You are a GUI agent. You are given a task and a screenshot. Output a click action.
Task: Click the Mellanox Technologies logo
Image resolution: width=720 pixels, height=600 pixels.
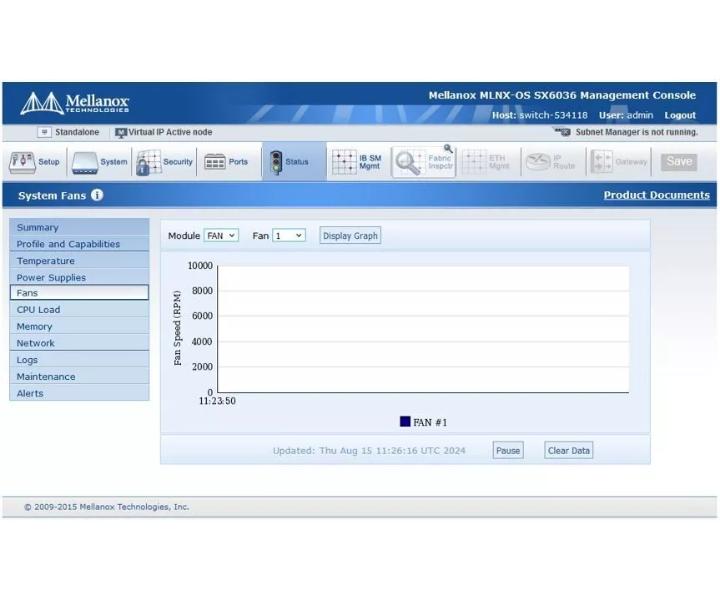(x=74, y=103)
